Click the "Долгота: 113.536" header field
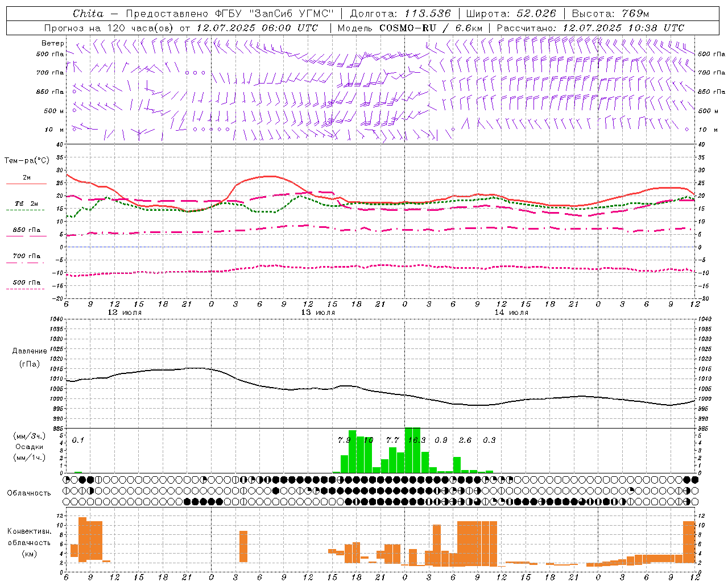Screen dimensions: 728x582 point(400,14)
